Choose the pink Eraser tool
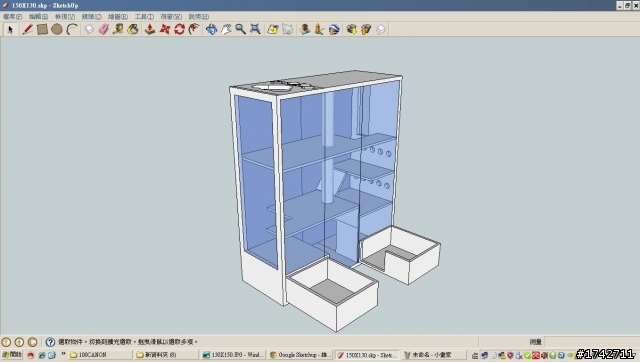Viewport: 640px width, 362px height. click(104, 29)
